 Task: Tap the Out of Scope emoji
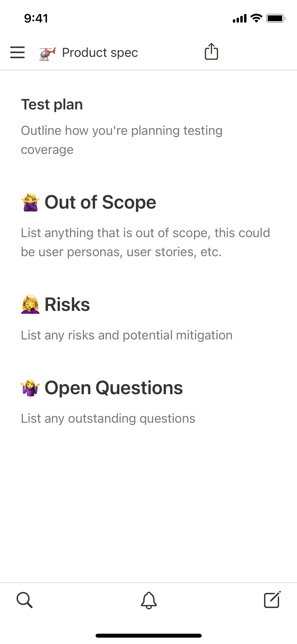[30, 202]
